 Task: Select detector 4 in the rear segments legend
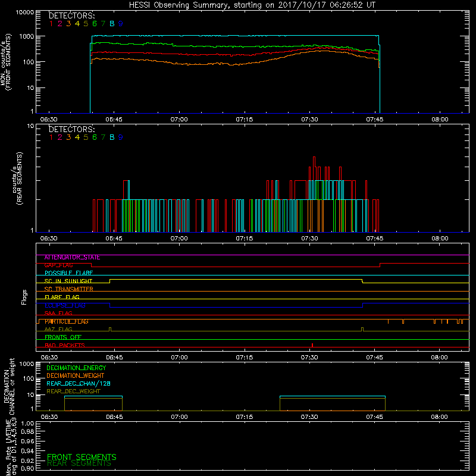tap(77, 137)
